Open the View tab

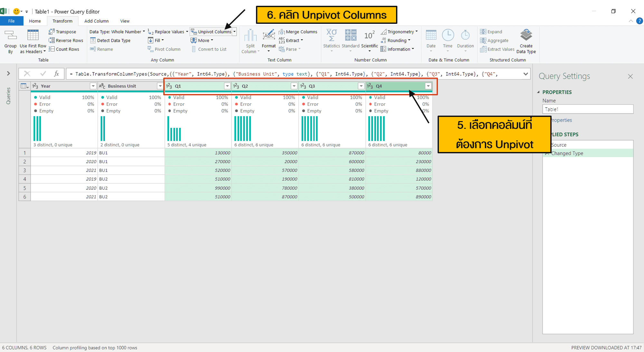125,21
